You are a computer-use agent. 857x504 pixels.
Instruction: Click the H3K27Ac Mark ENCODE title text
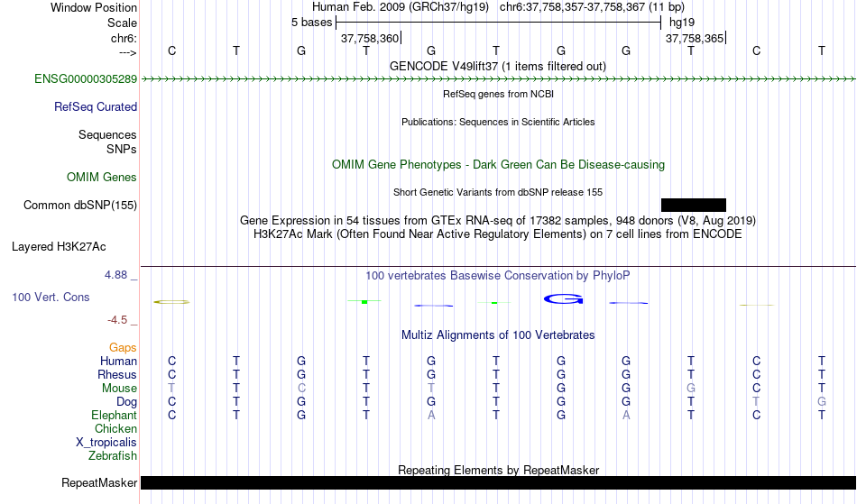coord(497,234)
